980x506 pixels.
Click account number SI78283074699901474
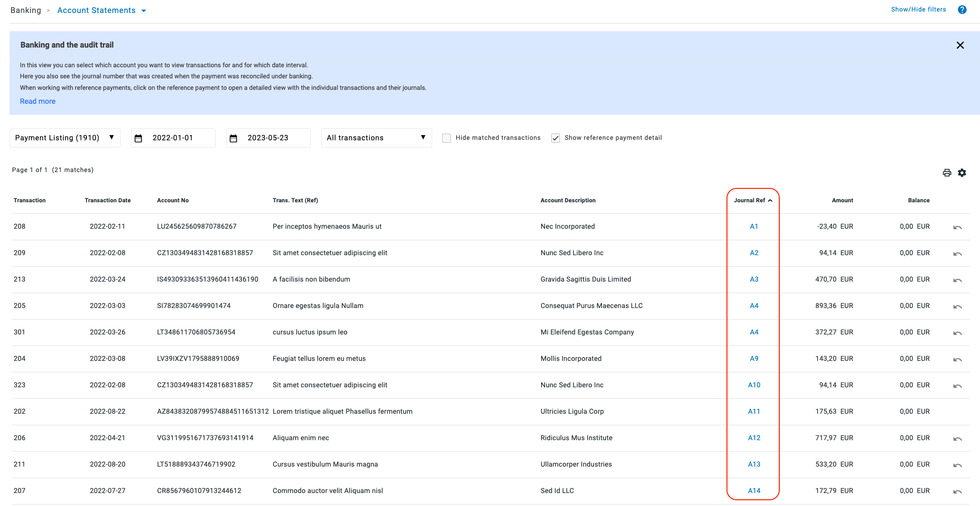(x=194, y=306)
